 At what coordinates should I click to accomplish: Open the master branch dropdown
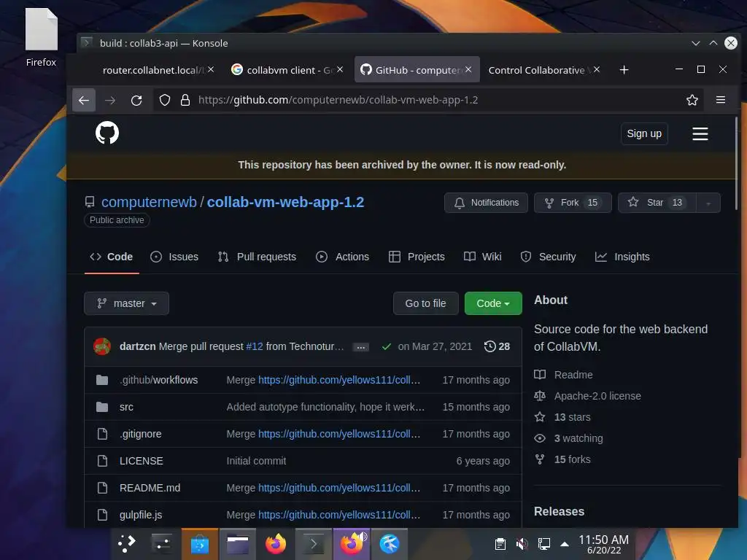[x=127, y=303]
